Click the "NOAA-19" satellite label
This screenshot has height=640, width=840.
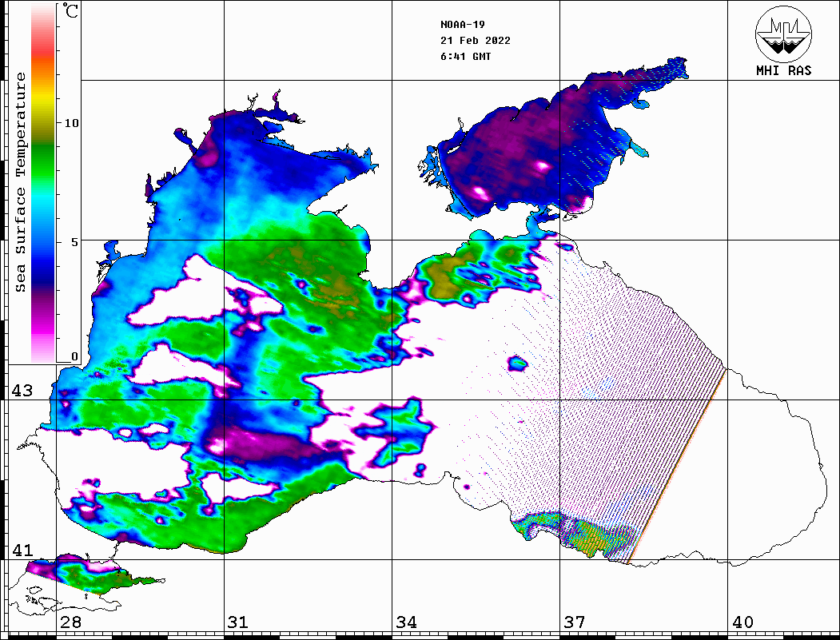tap(462, 25)
